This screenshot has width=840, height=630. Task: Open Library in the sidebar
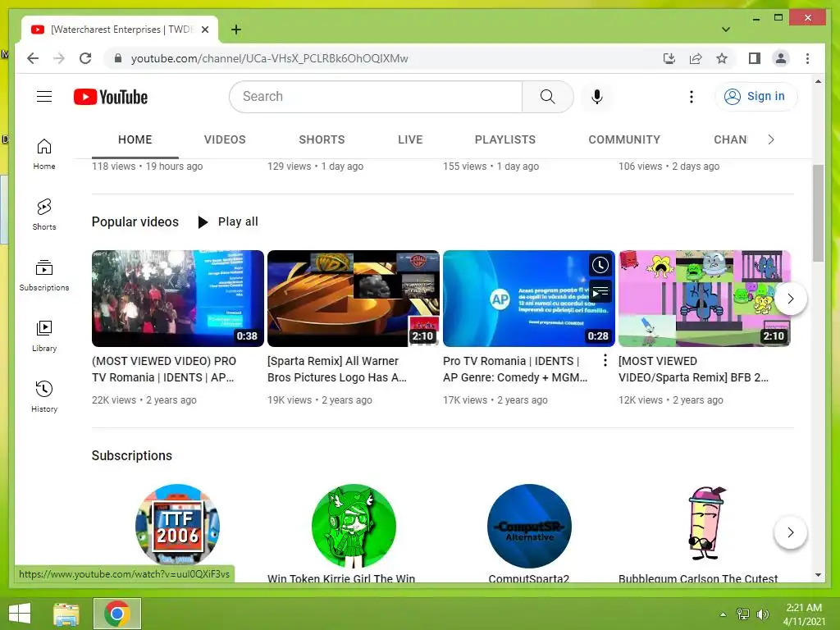(44, 336)
